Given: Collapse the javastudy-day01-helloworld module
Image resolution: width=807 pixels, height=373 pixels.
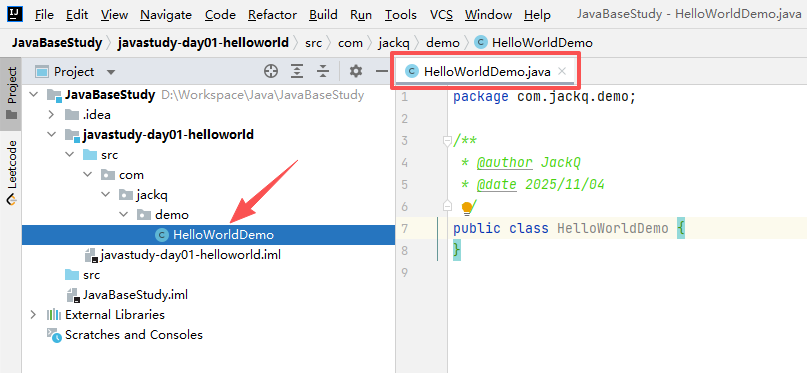Looking at the screenshot, I should pyautogui.click(x=51, y=134).
